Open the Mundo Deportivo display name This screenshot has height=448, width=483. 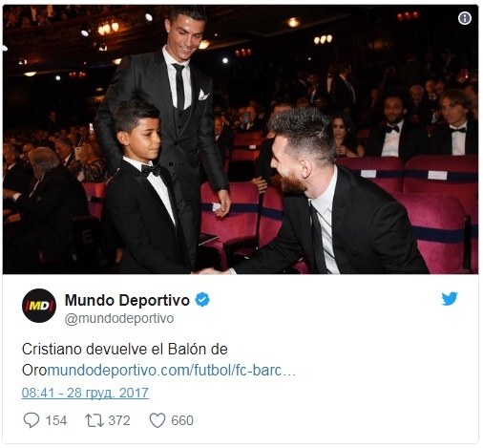[127, 300]
